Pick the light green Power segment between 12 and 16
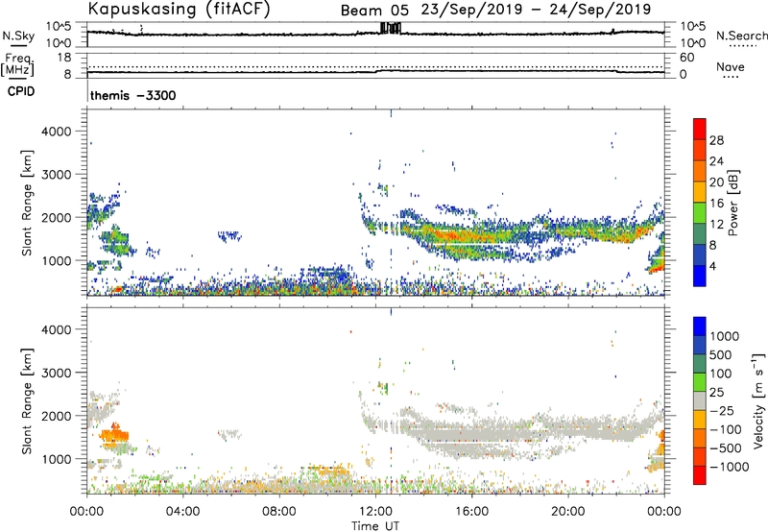 (x=700, y=213)
